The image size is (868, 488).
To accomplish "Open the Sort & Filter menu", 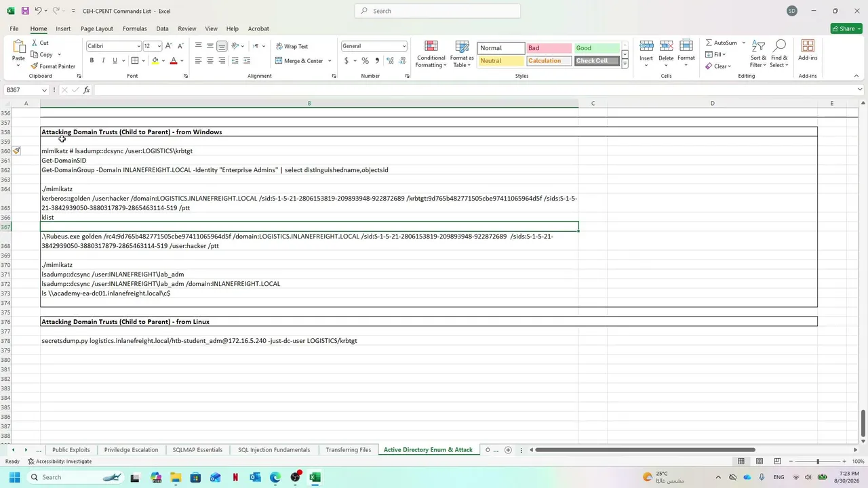I will [758, 54].
